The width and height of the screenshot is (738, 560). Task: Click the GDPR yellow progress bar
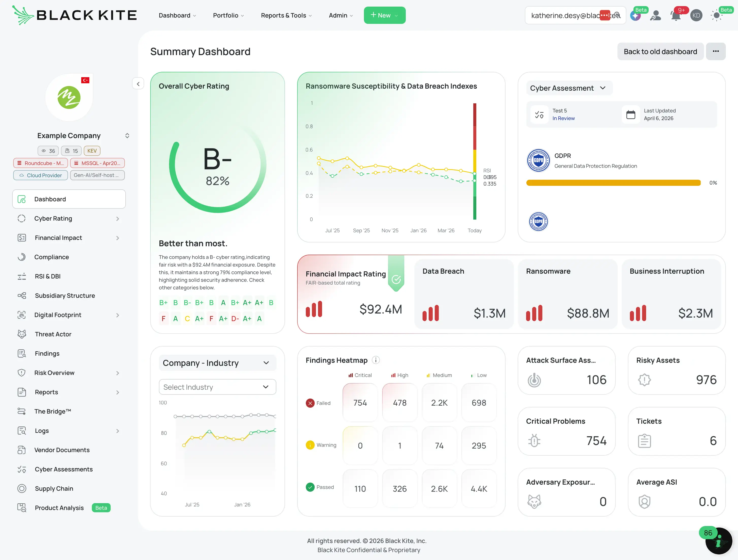click(x=613, y=183)
